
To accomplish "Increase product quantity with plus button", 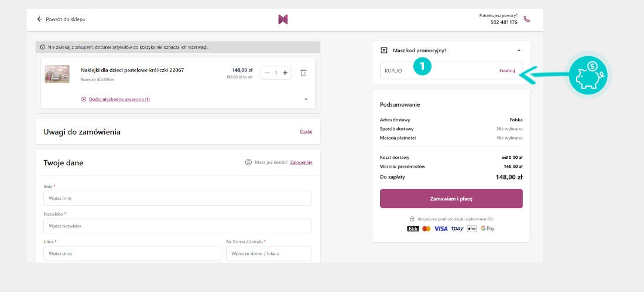I will 285,73.
